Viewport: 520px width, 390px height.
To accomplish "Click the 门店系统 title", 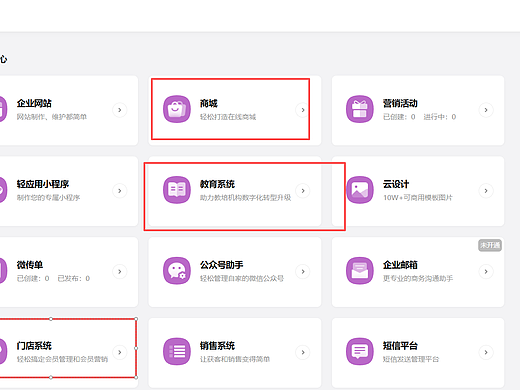I will 34,346.
